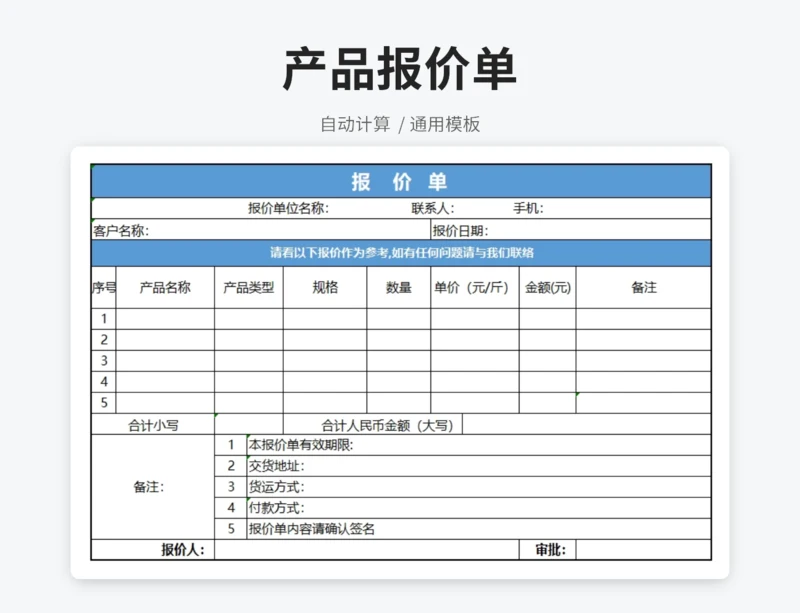Image resolution: width=800 pixels, height=613 pixels.
Task: Select the empty cell after 报价人:
Action: click(x=367, y=550)
